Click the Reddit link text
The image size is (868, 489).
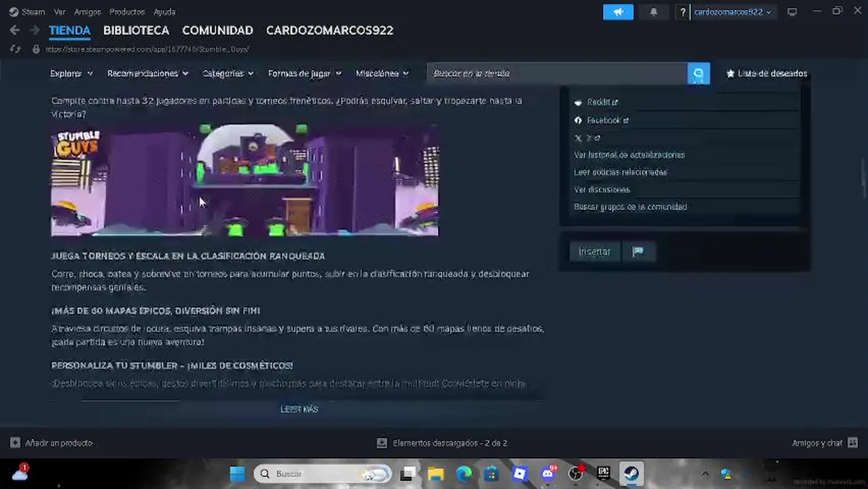[x=599, y=103]
